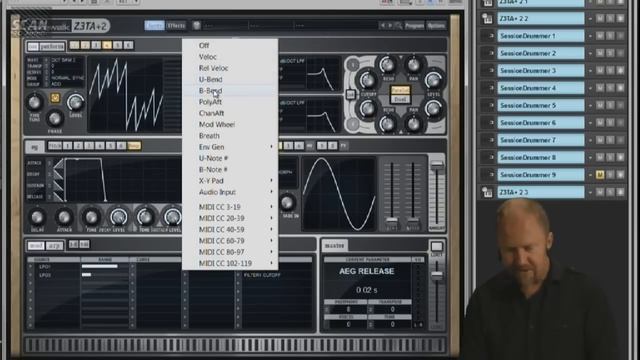The image size is (640, 360).
Task: Select Amp envelope button
Action: click(x=134, y=146)
